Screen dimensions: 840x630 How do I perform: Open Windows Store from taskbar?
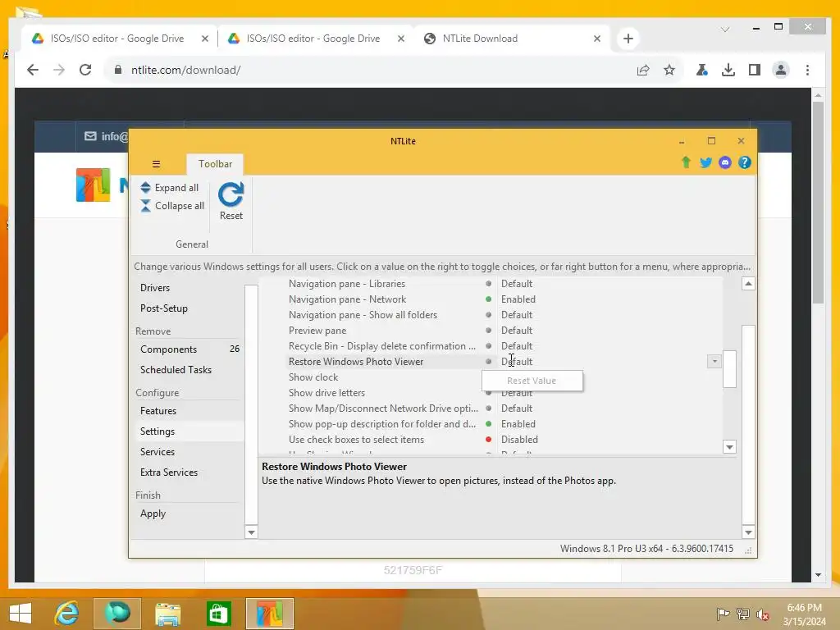tap(218, 614)
